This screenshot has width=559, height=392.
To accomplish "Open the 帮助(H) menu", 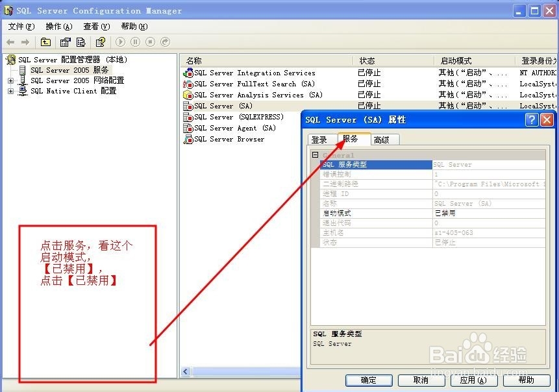I will coord(134,27).
